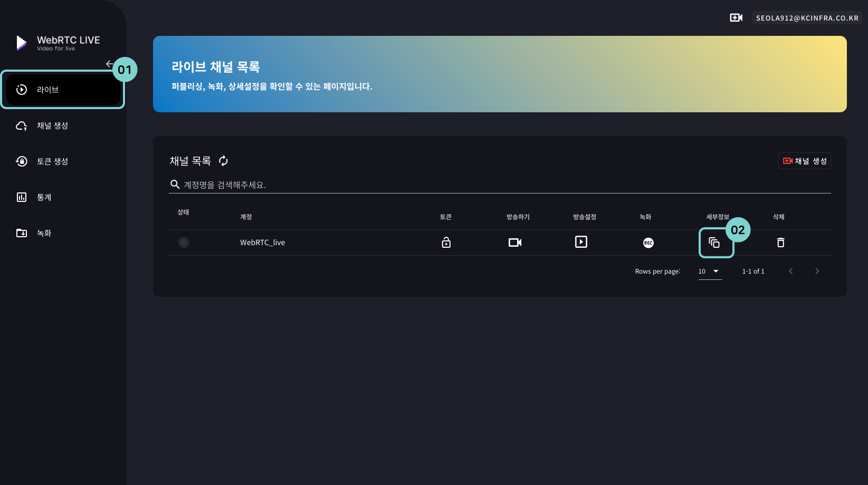Delete WebRTC_live channel with trash icon
Viewport: 868px width, 485px height.
click(x=780, y=242)
